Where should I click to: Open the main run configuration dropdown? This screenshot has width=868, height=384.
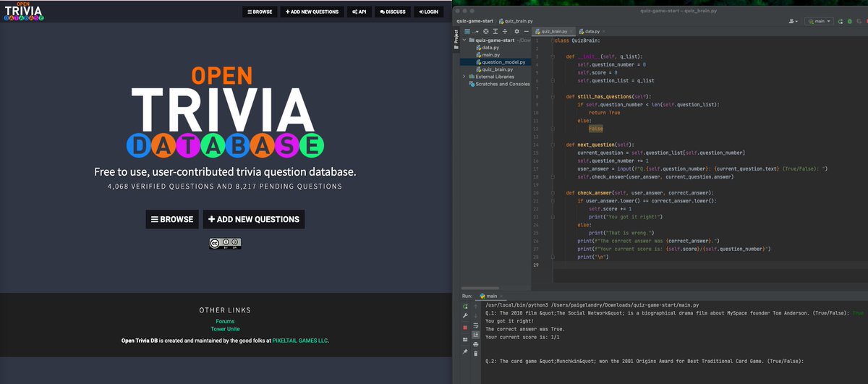point(819,21)
